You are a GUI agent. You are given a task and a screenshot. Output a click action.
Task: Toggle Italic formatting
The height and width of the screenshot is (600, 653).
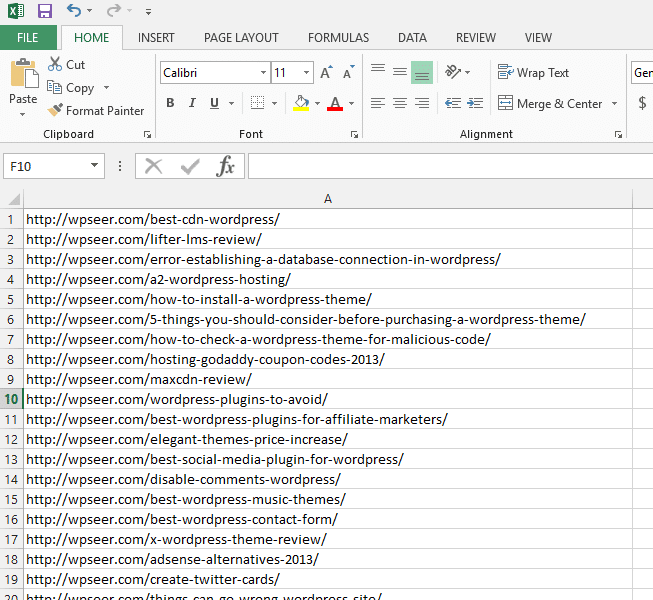click(x=192, y=103)
